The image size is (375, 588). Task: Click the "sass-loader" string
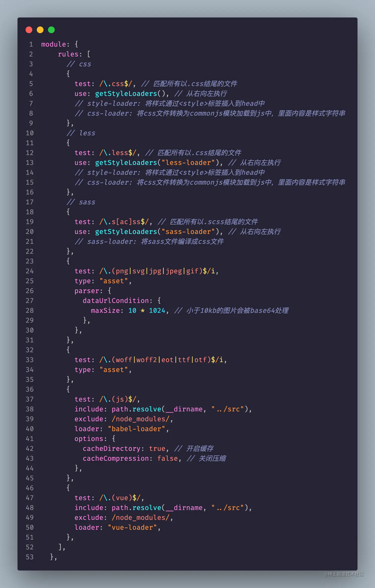[x=188, y=232]
